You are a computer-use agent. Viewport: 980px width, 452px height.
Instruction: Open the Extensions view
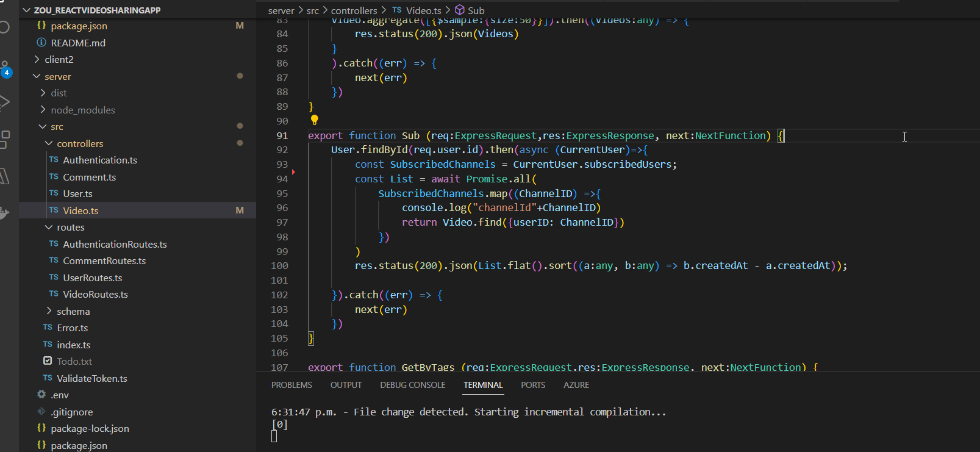[x=4, y=139]
